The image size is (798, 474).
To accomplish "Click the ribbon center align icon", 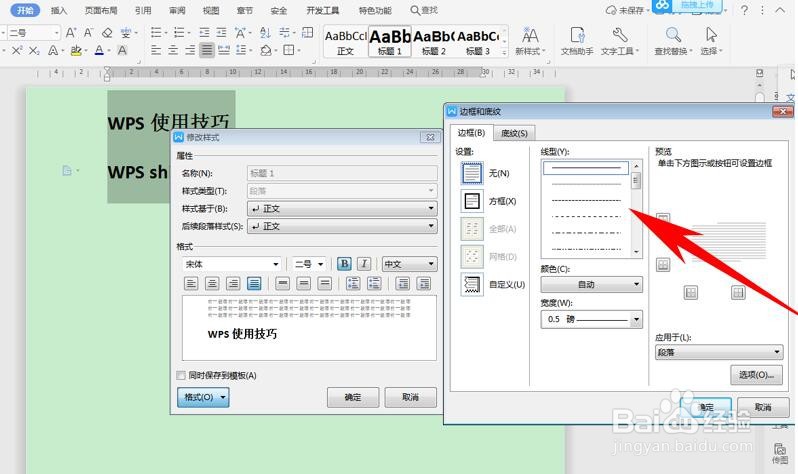I will tap(173, 50).
